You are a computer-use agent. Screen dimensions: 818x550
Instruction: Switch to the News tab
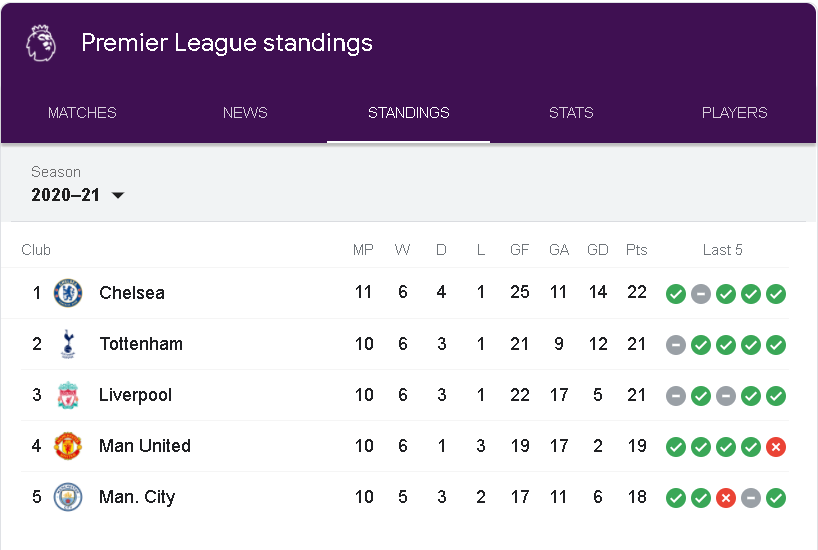(245, 113)
